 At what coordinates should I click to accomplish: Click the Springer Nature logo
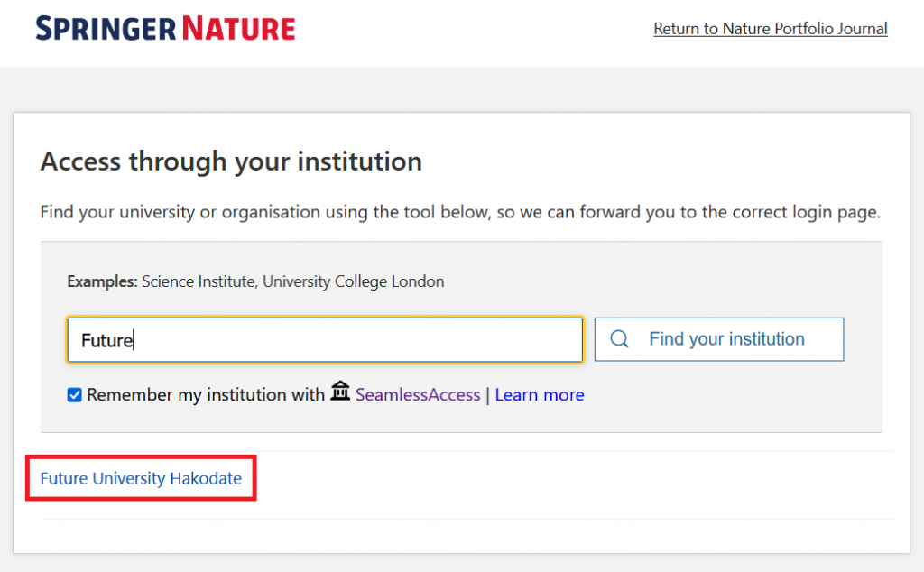tap(165, 28)
